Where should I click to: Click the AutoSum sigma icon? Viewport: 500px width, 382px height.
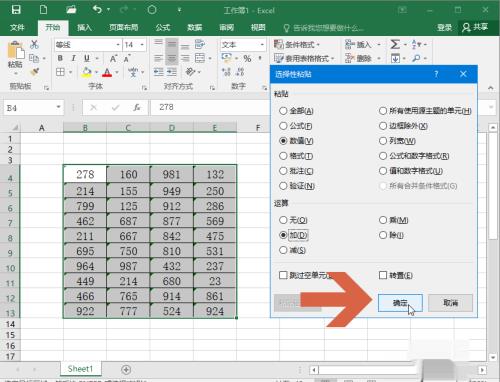pyautogui.click(x=395, y=44)
